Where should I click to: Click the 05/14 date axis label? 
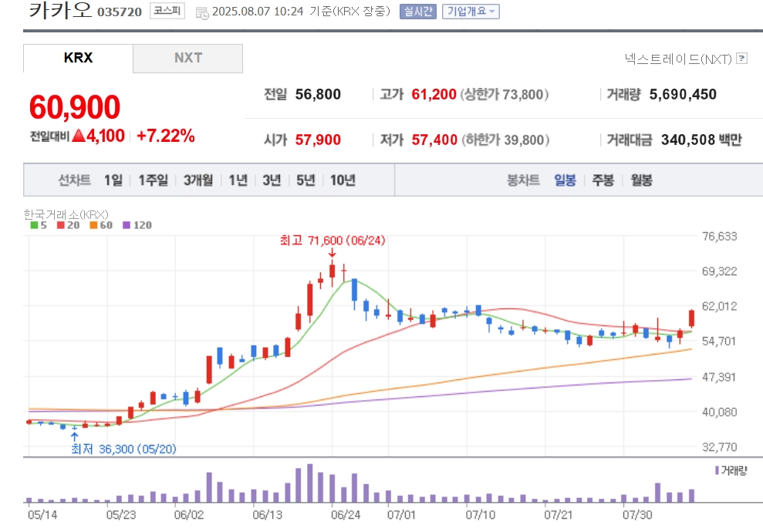point(42,515)
